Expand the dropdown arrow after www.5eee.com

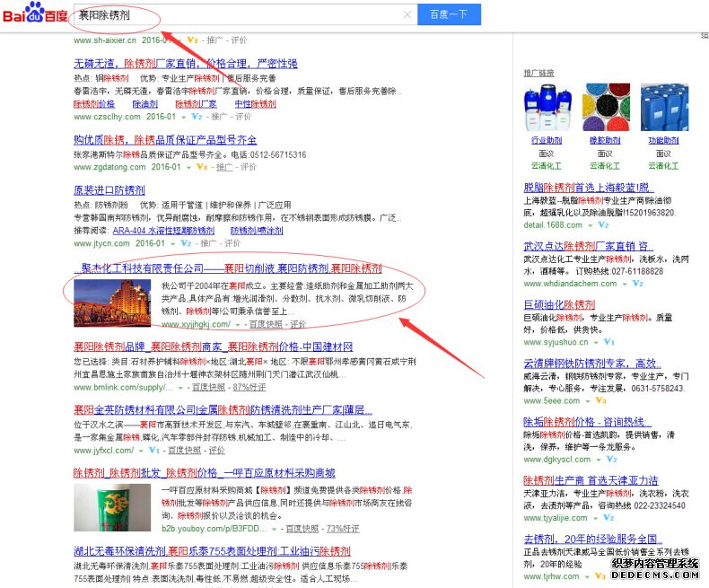point(587,401)
